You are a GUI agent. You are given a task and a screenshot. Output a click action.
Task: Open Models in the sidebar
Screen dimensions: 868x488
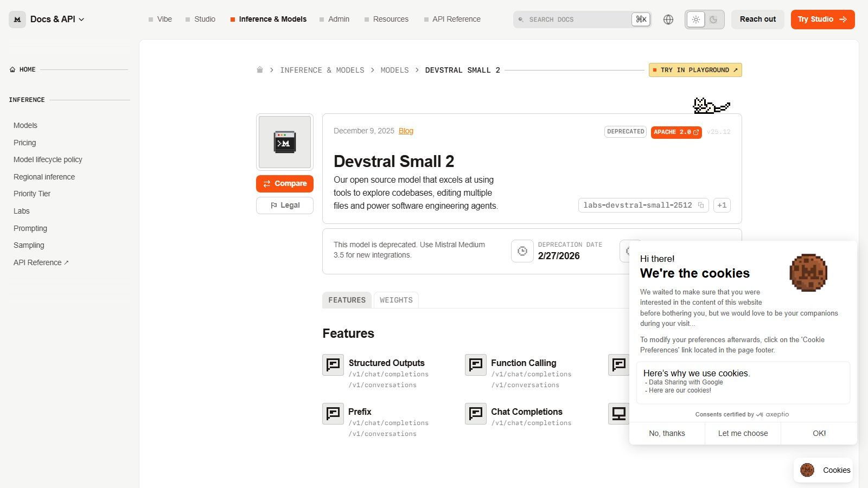tap(25, 125)
